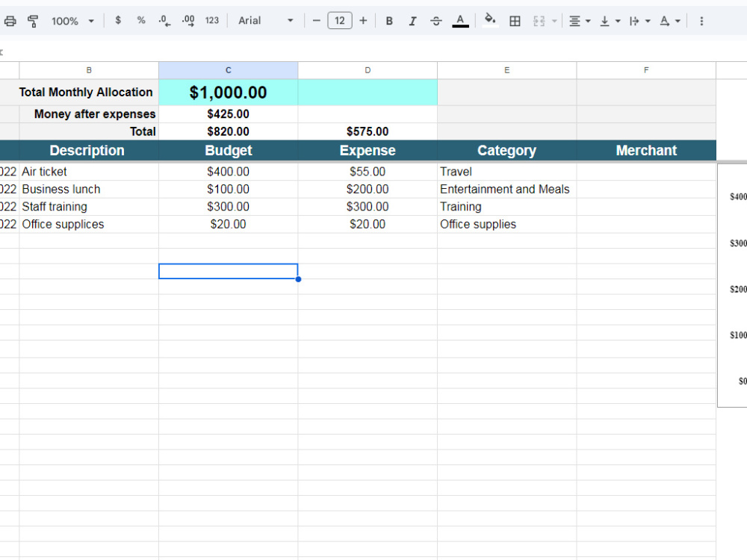Screen dimensions: 747x560
Task: Select column E header
Action: (x=507, y=70)
